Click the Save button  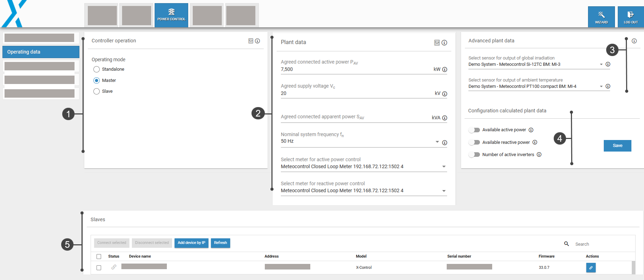tap(617, 146)
